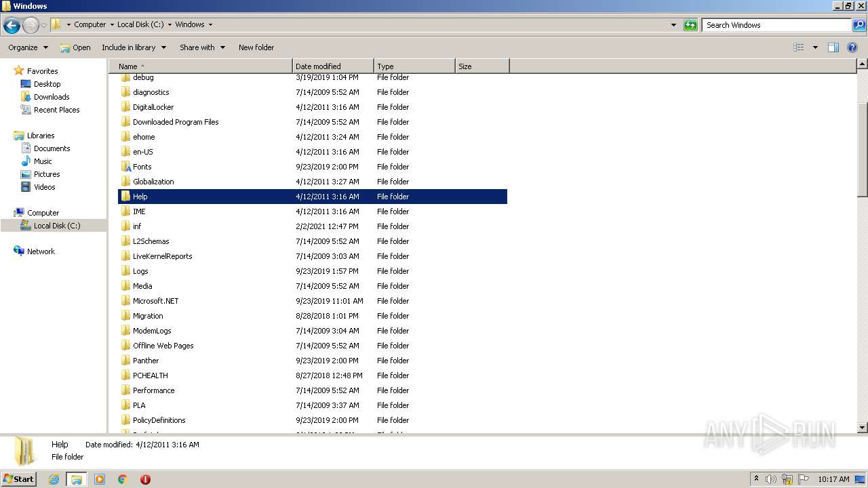The height and width of the screenshot is (488, 868).
Task: Select Network in navigation pane
Action: pos(41,251)
